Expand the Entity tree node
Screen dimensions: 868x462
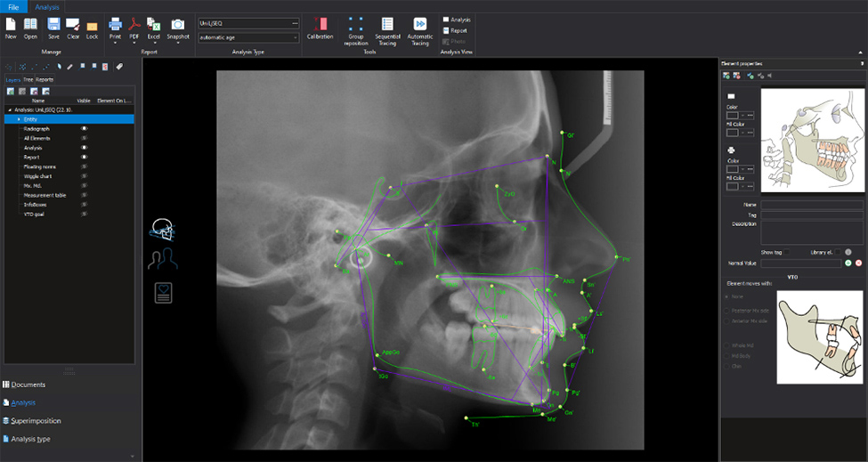tap(19, 118)
